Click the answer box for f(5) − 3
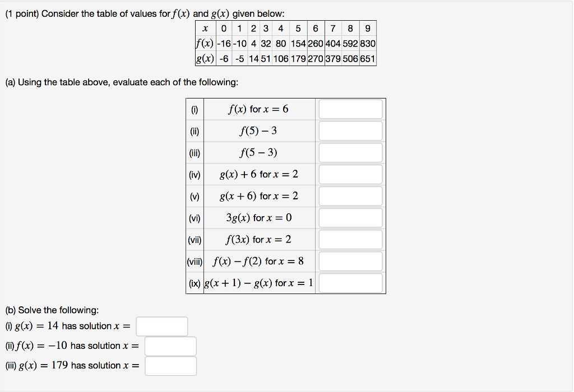 click(x=350, y=130)
